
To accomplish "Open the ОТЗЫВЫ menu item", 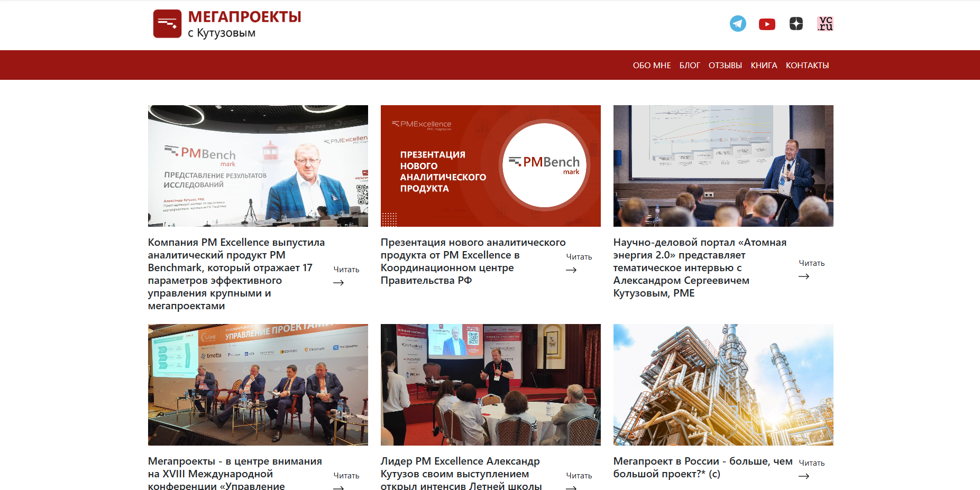I will pos(725,66).
